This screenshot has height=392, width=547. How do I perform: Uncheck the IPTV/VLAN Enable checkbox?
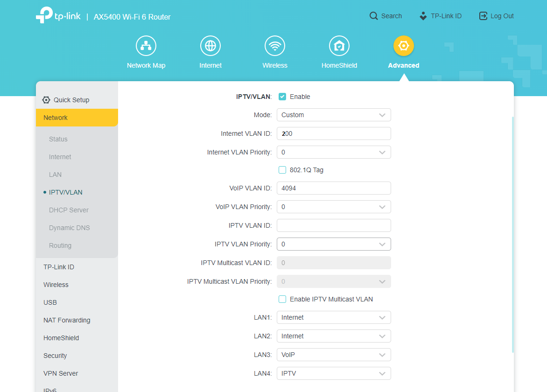click(282, 97)
